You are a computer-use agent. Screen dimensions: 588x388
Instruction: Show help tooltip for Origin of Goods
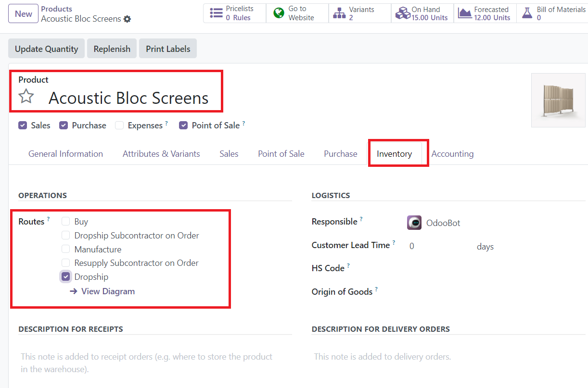pos(376,289)
